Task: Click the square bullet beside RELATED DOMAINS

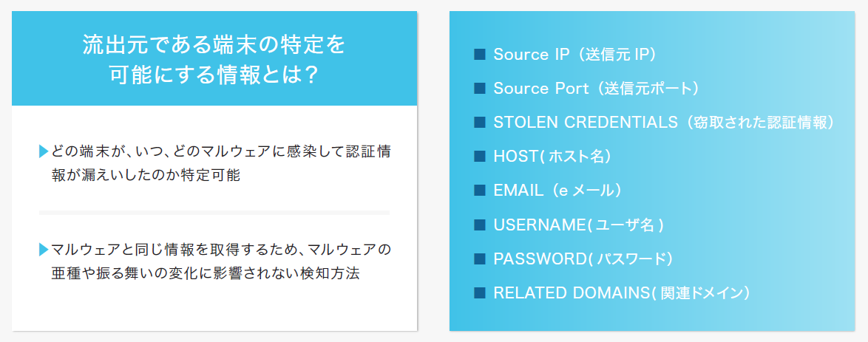Action: click(480, 293)
